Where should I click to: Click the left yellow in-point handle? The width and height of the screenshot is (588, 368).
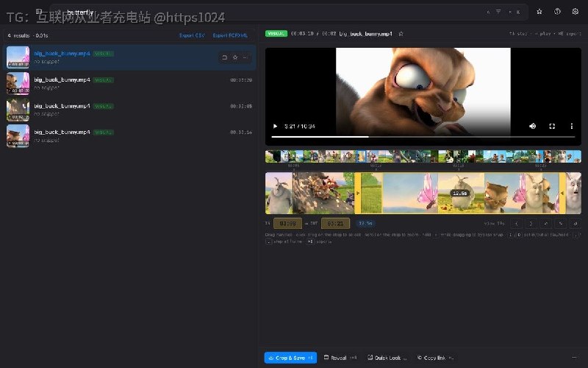[x=357, y=193]
